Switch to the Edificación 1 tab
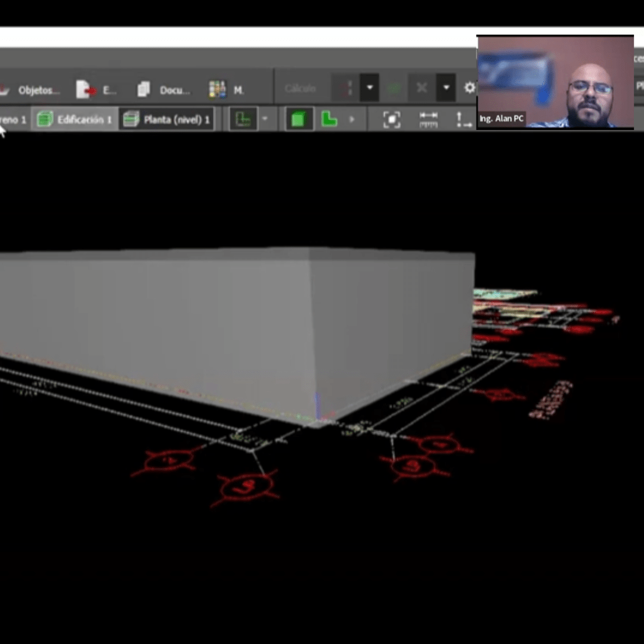644x644 pixels. tap(75, 119)
